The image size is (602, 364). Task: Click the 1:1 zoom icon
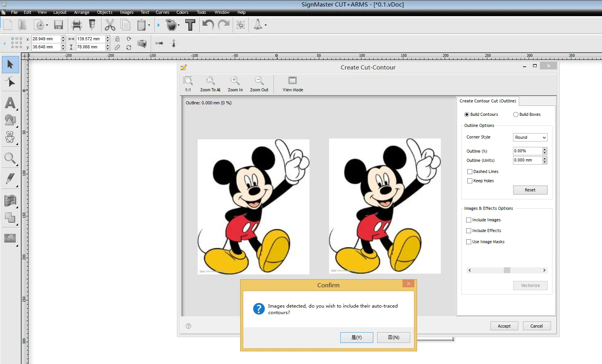tap(188, 81)
